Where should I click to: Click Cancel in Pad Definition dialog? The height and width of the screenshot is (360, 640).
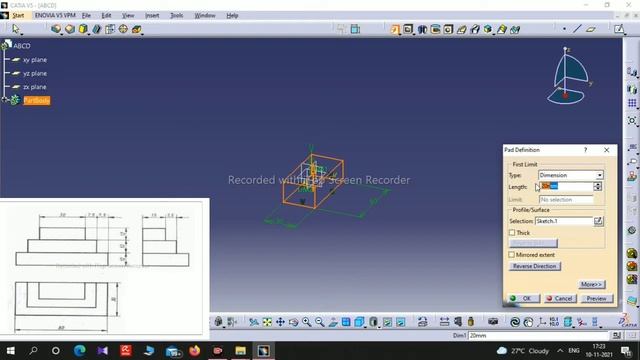(x=560, y=298)
